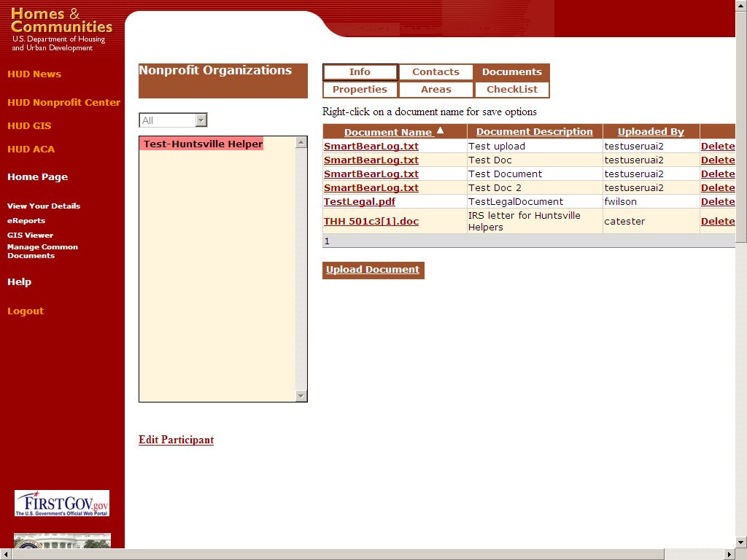Open Manage Common Documents
This screenshot has height=560, width=747.
(x=42, y=251)
